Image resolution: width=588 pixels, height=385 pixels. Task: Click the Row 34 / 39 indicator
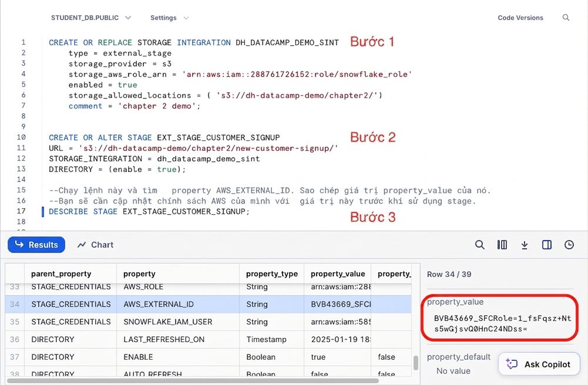(x=449, y=274)
